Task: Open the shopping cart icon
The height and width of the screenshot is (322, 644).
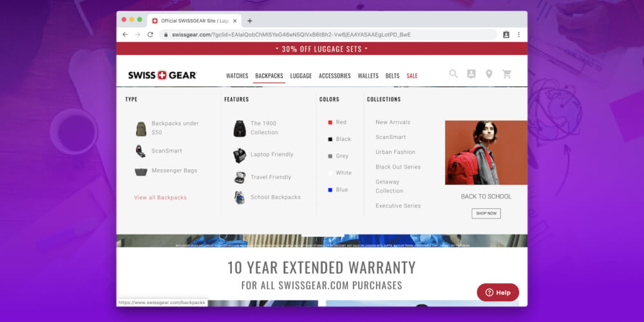Action: click(x=507, y=74)
